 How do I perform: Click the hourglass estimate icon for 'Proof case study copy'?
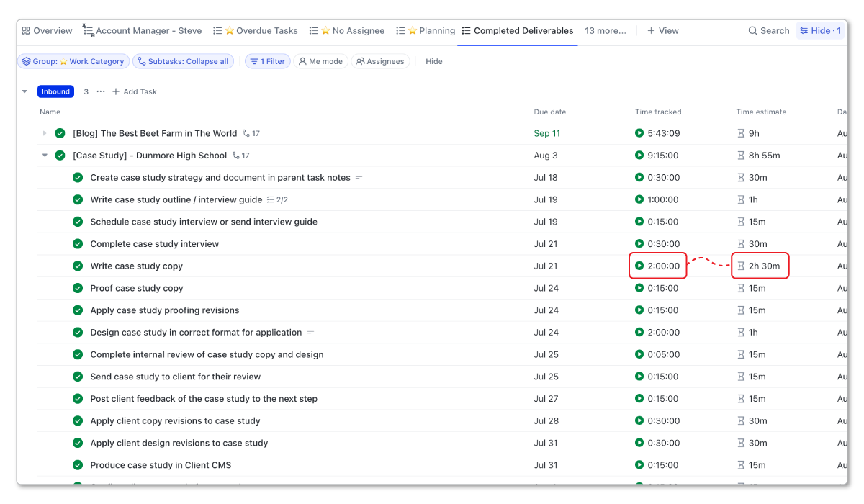pyautogui.click(x=742, y=288)
